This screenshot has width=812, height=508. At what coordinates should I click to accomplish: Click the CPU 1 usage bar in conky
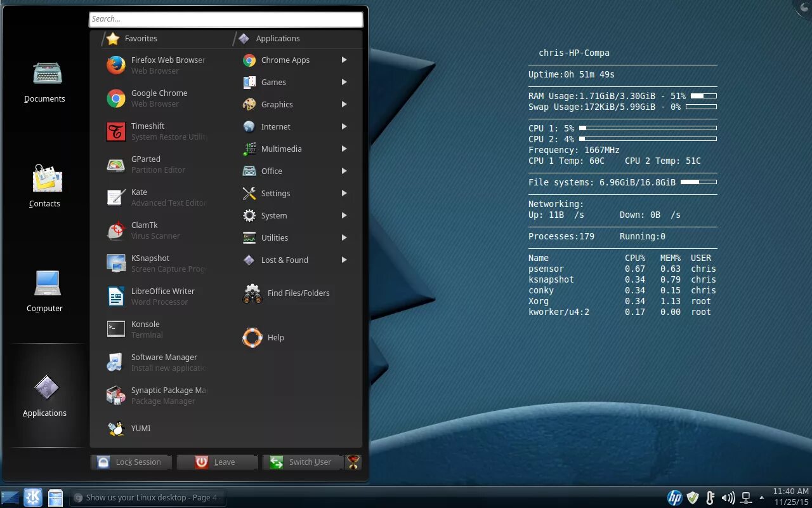tap(648, 128)
